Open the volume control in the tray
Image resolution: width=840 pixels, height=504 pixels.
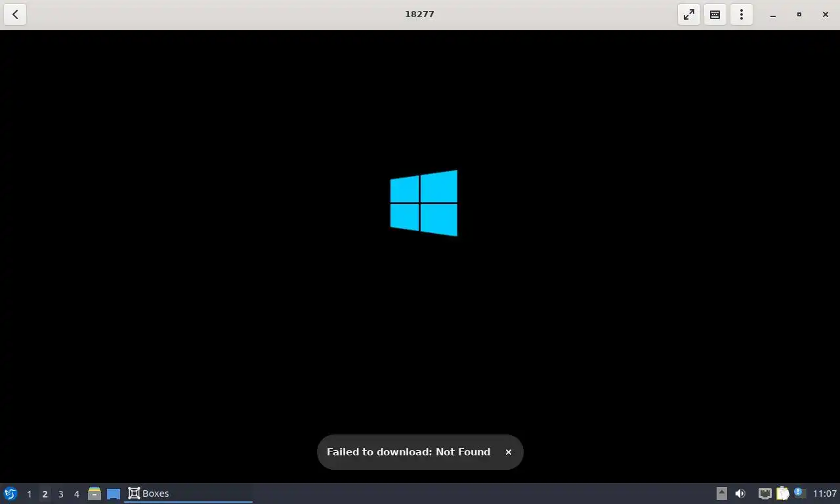(x=740, y=493)
